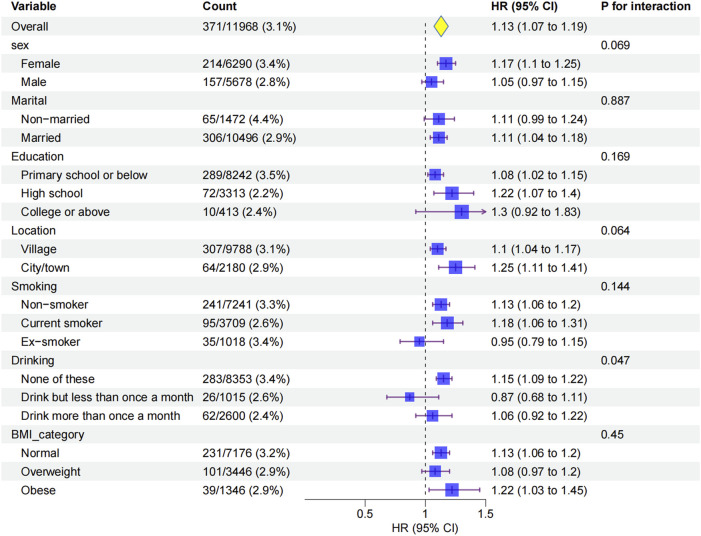
Task: Select the City/town blue square marker
Action: (456, 268)
